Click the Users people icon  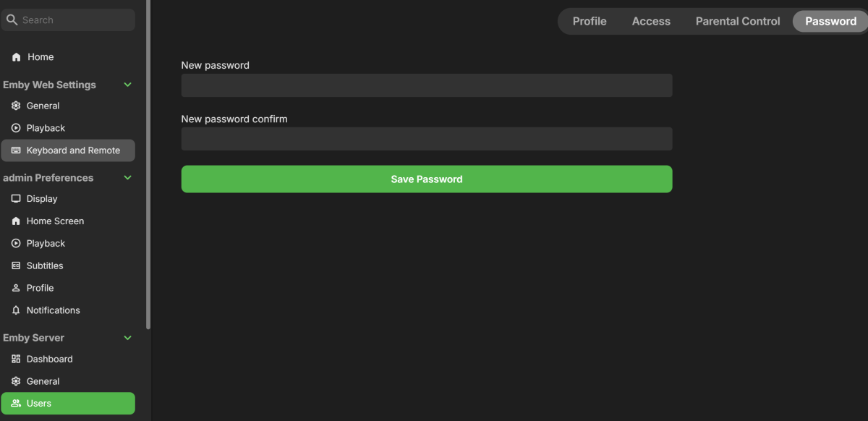click(16, 404)
